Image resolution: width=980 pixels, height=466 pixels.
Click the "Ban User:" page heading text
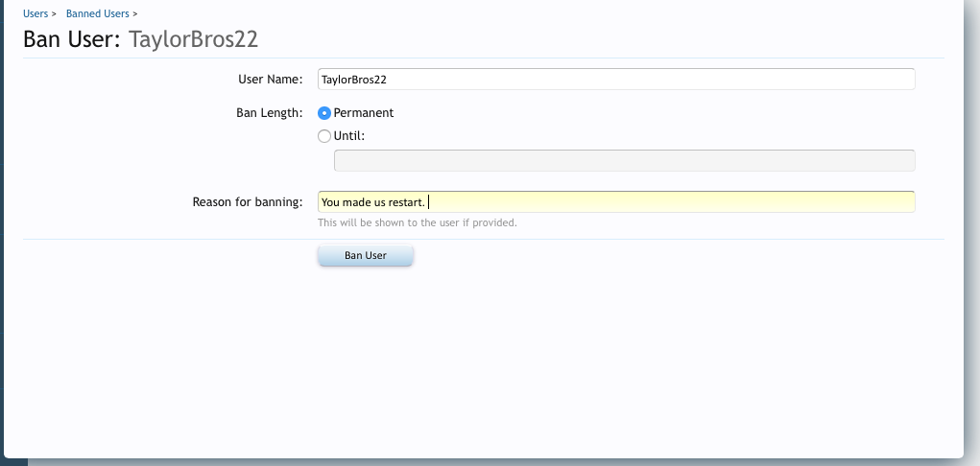coord(72,40)
